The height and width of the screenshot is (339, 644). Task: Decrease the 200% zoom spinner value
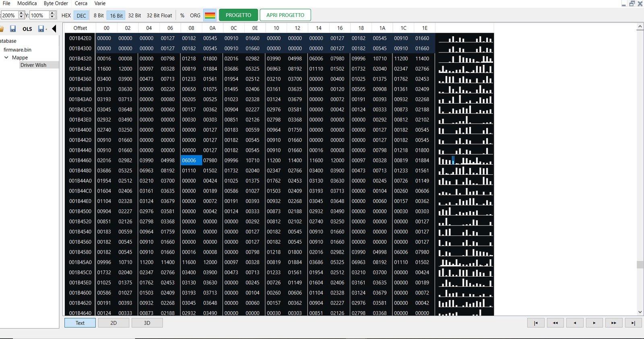tap(21, 17)
